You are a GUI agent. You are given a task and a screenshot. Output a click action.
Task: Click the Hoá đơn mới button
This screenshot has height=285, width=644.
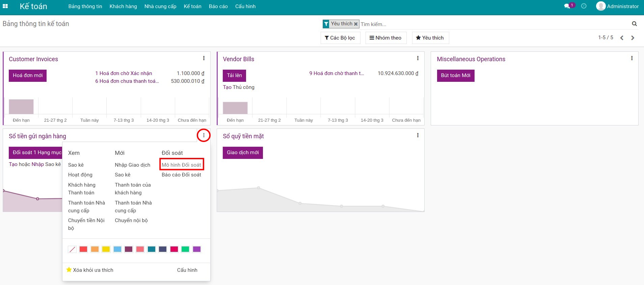[28, 75]
